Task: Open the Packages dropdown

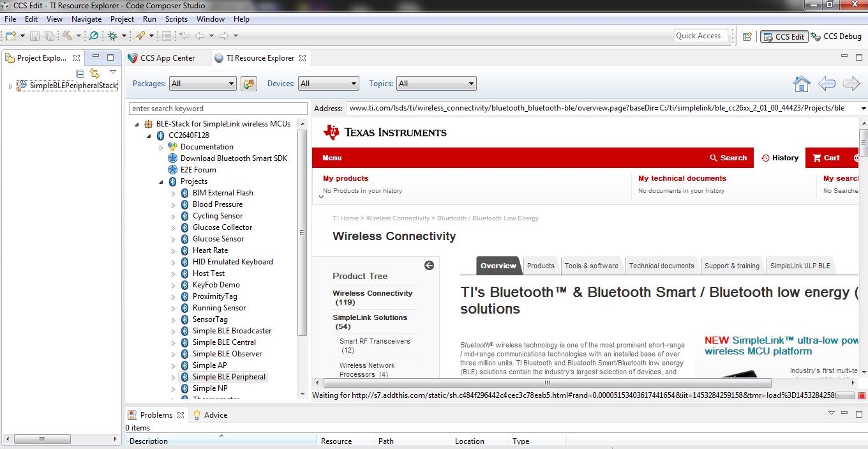Action: 203,84
